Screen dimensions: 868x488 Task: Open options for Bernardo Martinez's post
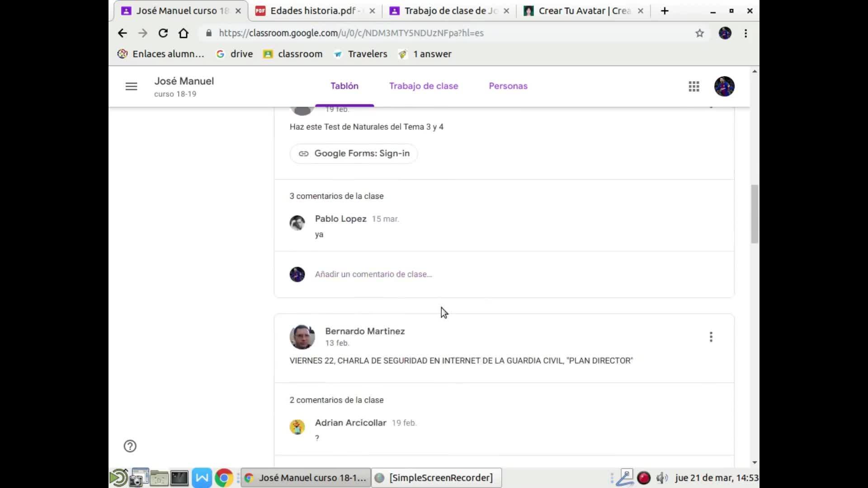pyautogui.click(x=711, y=337)
